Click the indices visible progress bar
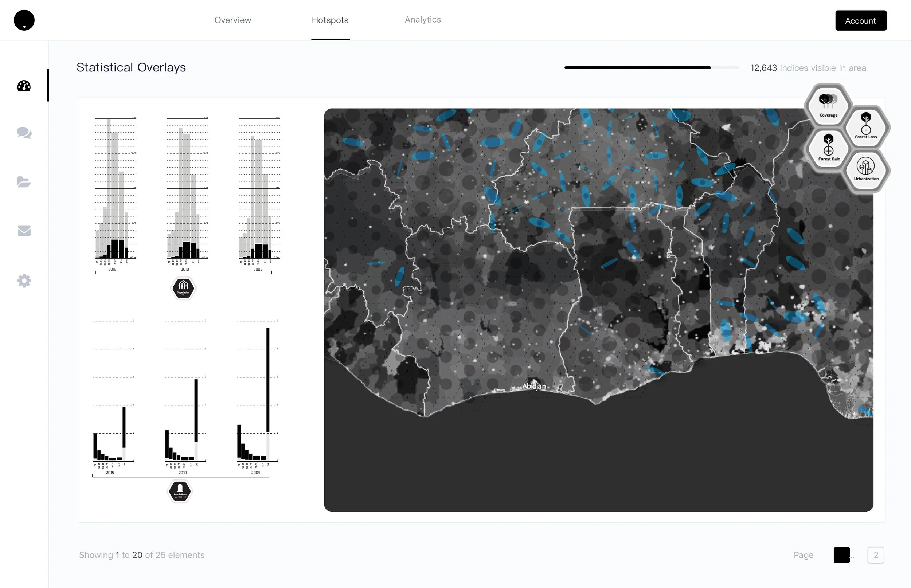 point(652,68)
